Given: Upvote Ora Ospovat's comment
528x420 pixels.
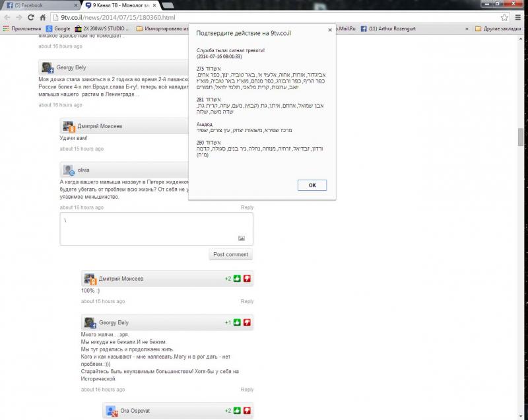Looking at the screenshot, I should (237, 410).
